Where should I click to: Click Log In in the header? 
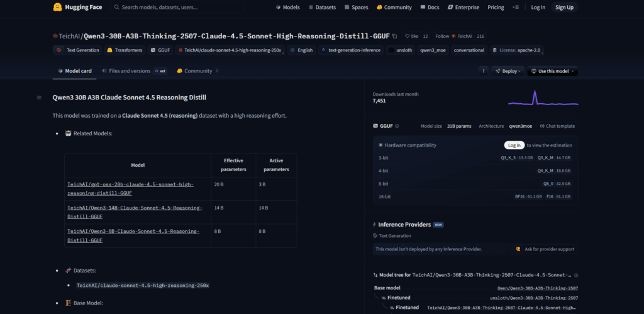[538, 7]
